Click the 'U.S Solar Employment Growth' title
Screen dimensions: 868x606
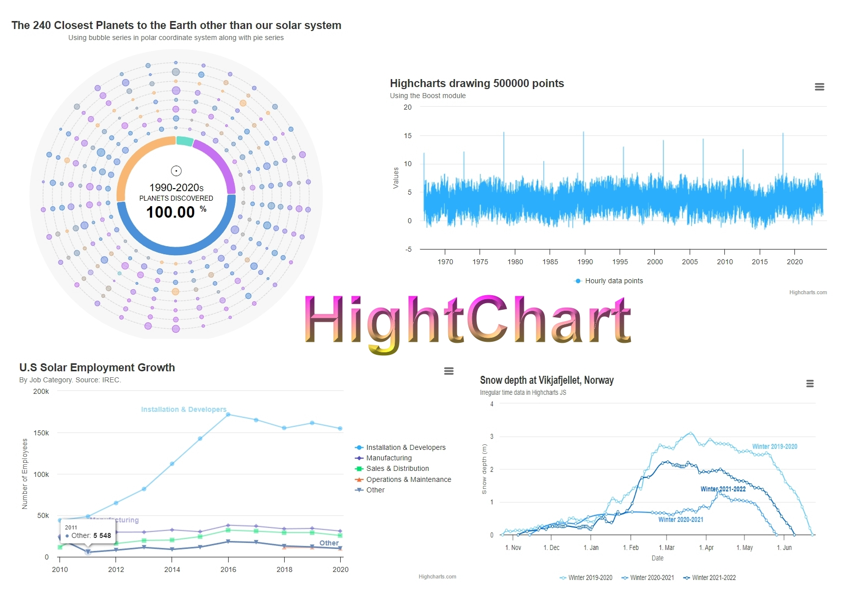click(x=97, y=367)
